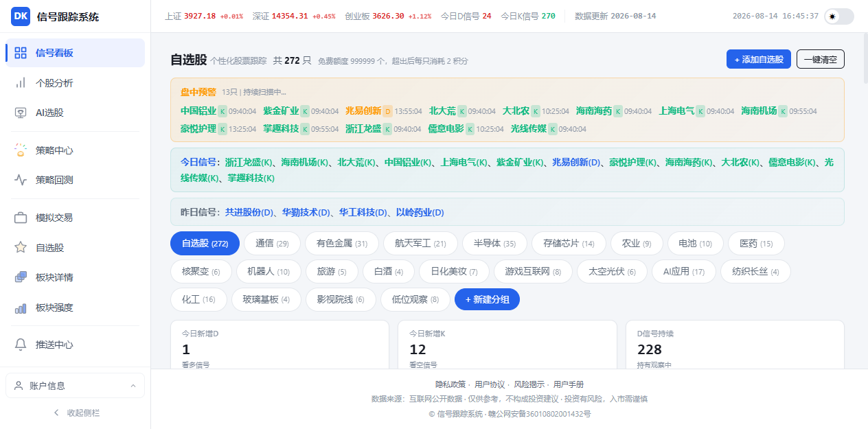
Task: Open 华勤技术(D) in 昨日信号 list
Action: pyautogui.click(x=306, y=213)
